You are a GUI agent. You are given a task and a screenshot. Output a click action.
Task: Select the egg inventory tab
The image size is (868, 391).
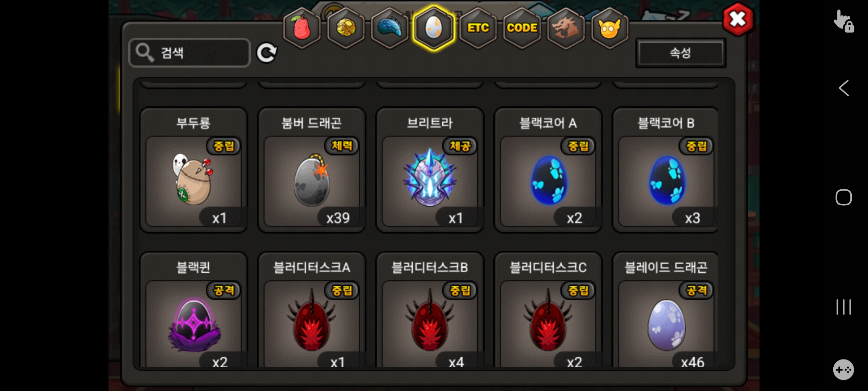point(434,28)
